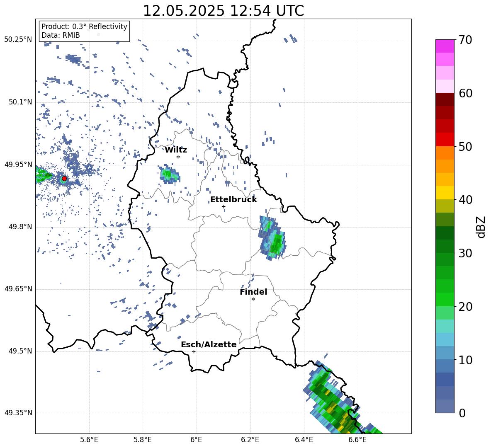
Task: Click the 0 colorbar tick label
Action: click(x=462, y=413)
